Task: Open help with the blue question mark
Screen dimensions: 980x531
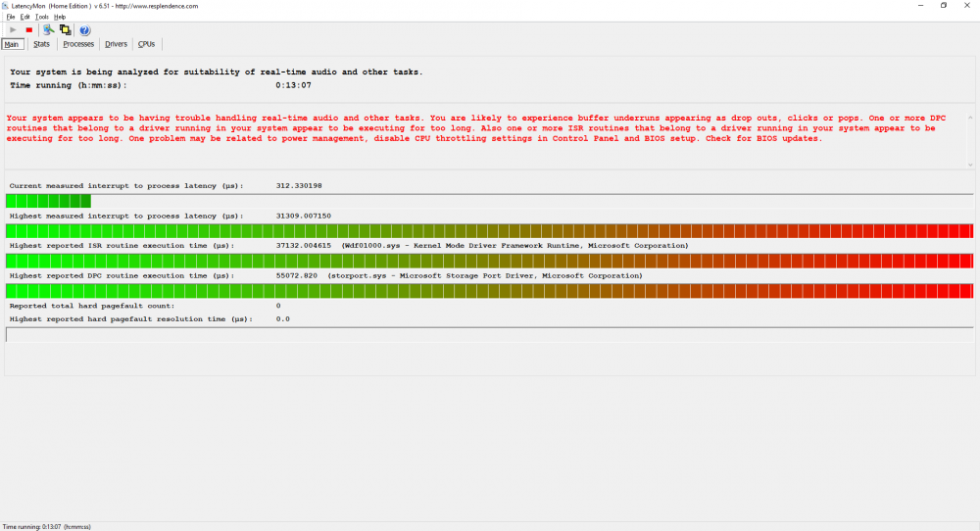Action: point(84,30)
